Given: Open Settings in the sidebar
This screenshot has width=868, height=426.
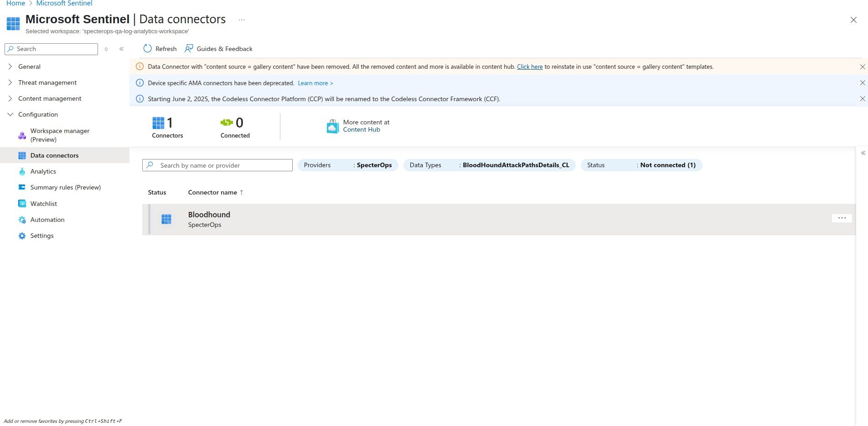Looking at the screenshot, I should point(42,236).
